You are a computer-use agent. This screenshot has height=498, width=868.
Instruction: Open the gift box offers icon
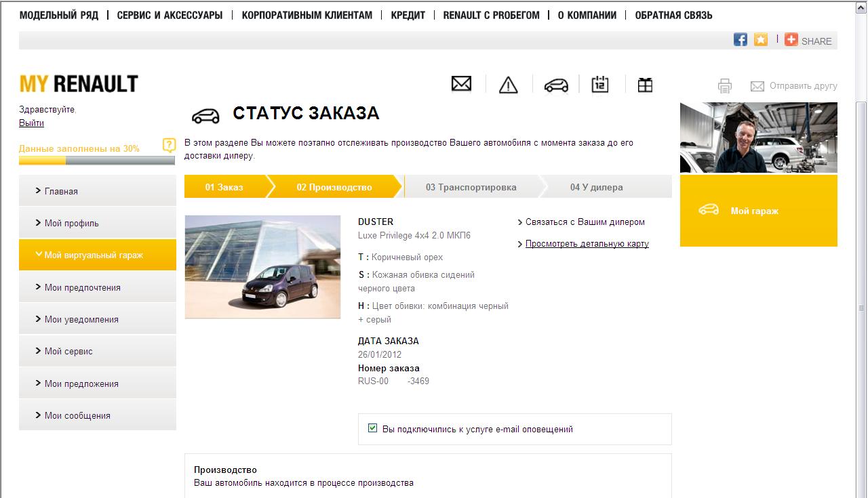(645, 85)
